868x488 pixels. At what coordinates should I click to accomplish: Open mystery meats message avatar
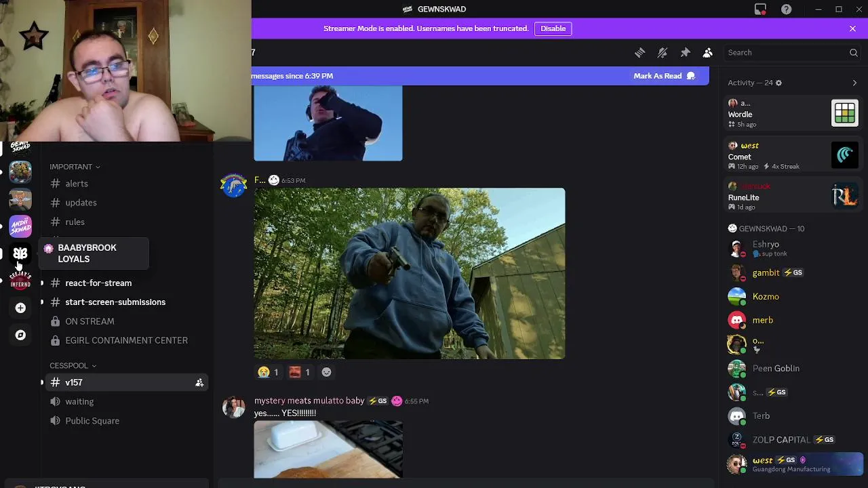pos(234,407)
